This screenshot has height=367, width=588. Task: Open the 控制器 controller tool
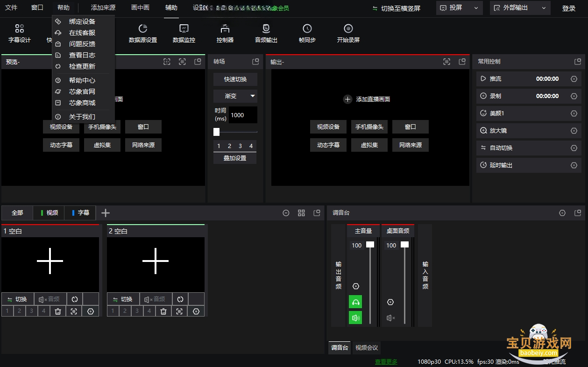225,34
